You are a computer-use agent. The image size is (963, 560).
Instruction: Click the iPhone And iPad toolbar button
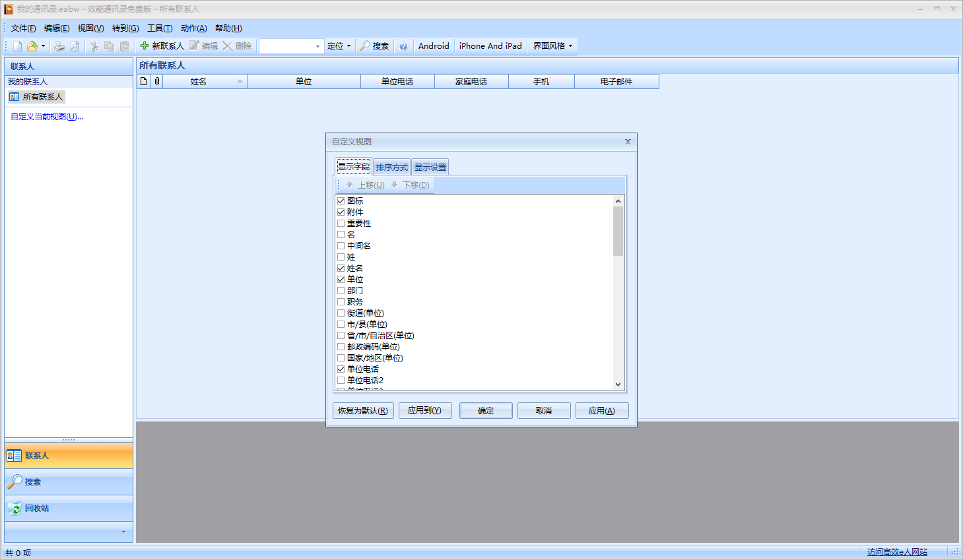[490, 46]
